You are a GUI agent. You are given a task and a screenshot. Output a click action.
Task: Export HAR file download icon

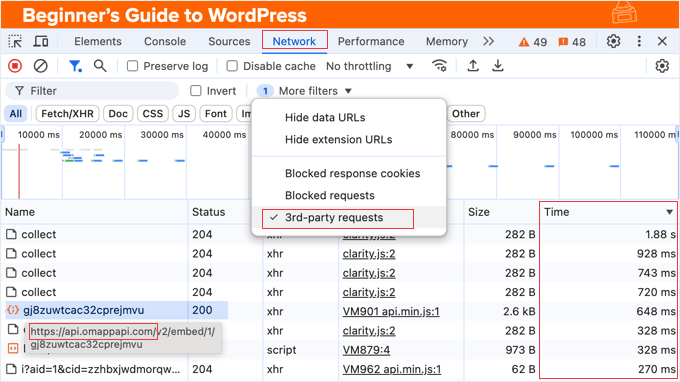point(498,66)
